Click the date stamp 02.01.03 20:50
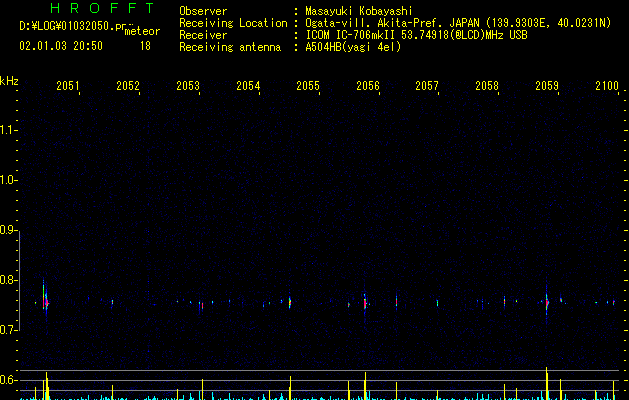629x400 pixels. tap(61, 46)
